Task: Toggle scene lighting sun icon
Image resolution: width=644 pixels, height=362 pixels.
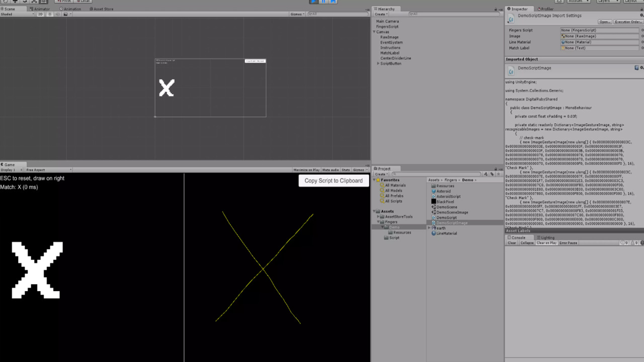Action: 49,14
